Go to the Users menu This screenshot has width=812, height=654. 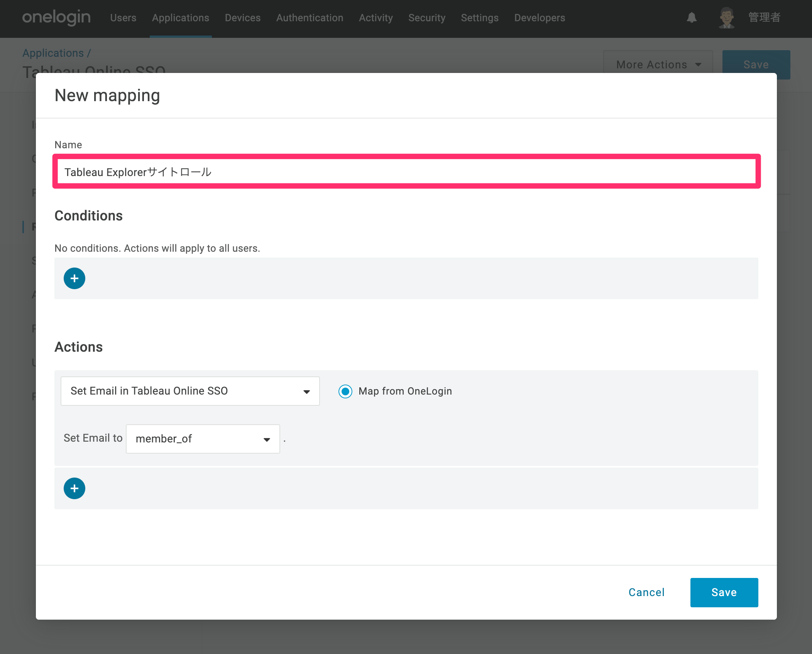[123, 18]
